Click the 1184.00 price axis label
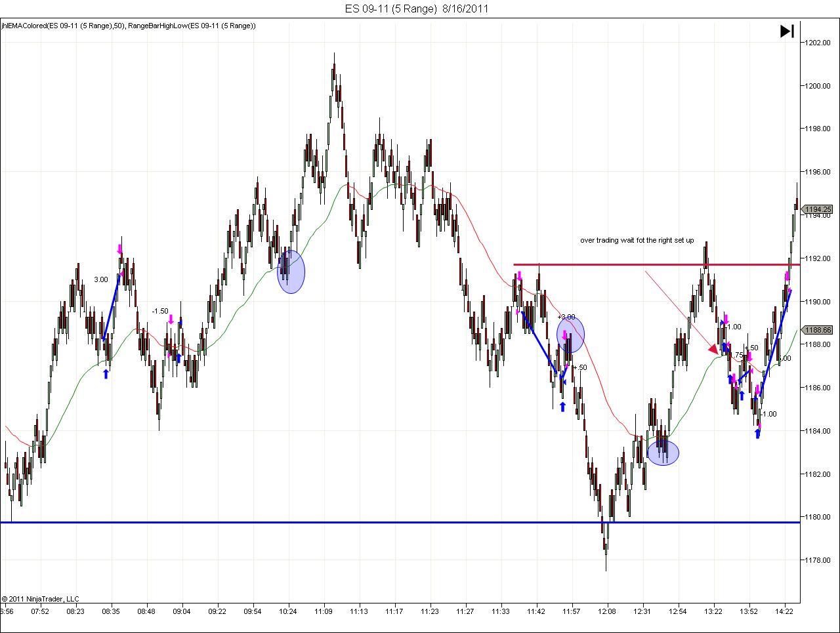Screen dimensions: 840x633 point(818,431)
